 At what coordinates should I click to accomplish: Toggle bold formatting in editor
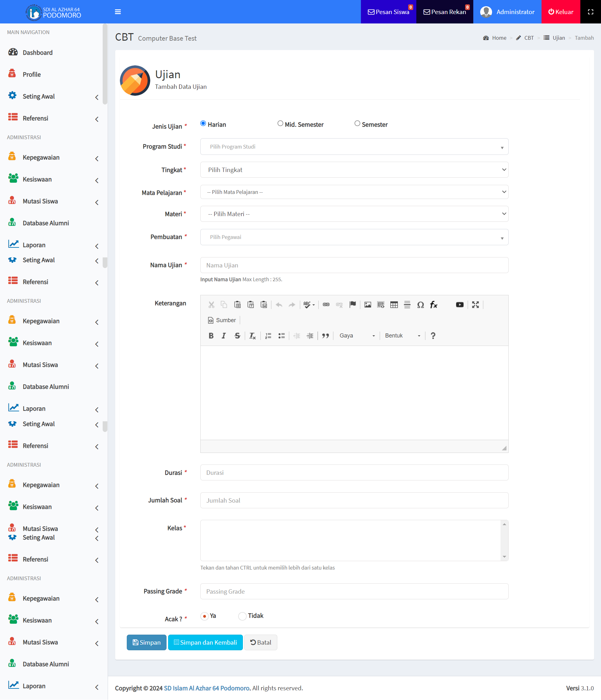211,336
